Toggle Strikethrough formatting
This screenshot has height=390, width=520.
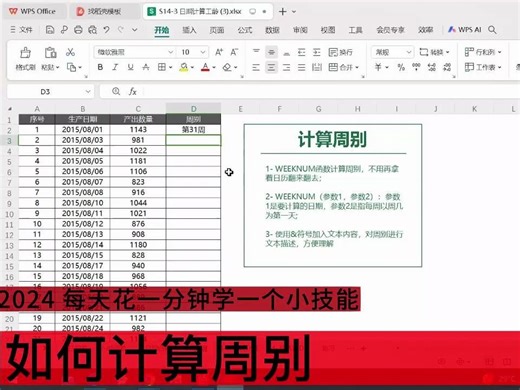coord(146,67)
